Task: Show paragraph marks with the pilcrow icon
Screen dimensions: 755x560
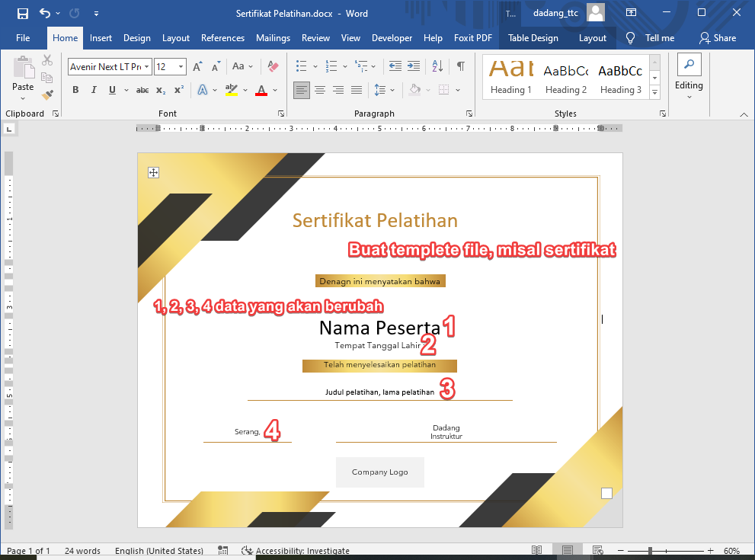Action: point(460,66)
